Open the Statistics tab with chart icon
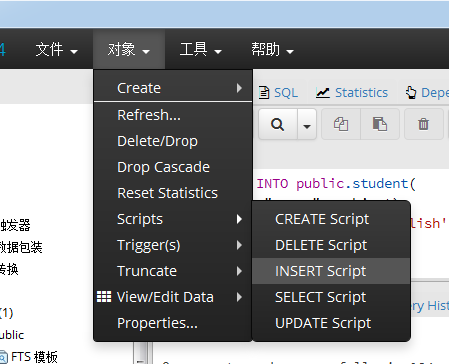 pos(352,93)
